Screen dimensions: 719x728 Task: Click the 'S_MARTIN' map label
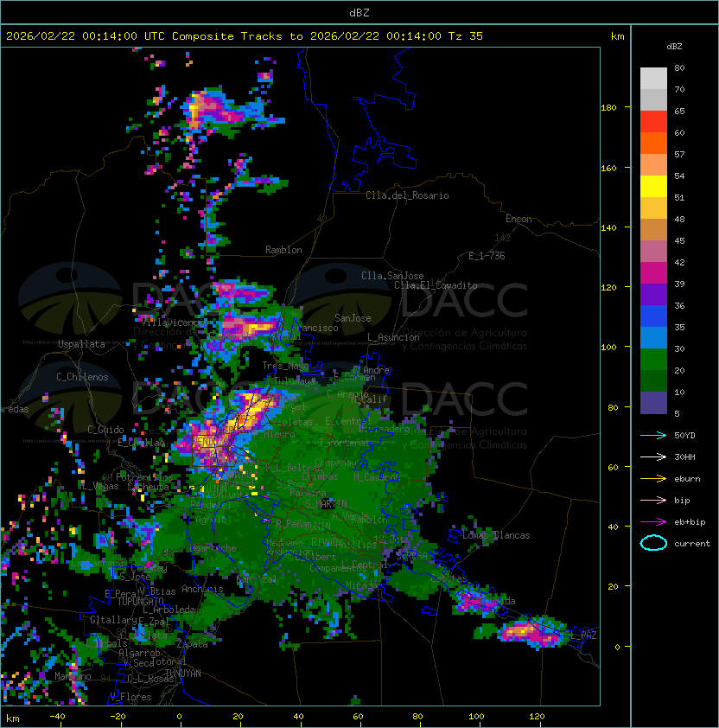[327, 504]
